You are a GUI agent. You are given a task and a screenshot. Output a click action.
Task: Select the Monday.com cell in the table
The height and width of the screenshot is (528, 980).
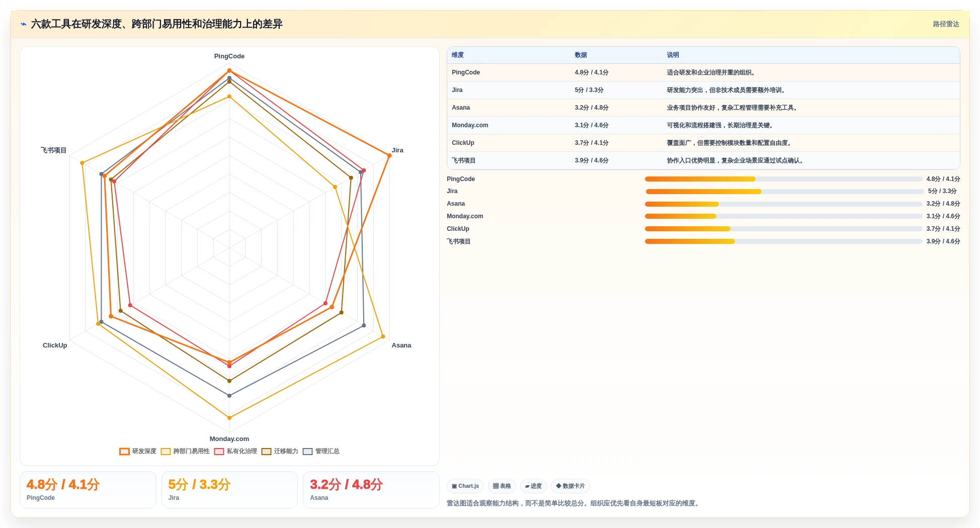(x=469, y=125)
